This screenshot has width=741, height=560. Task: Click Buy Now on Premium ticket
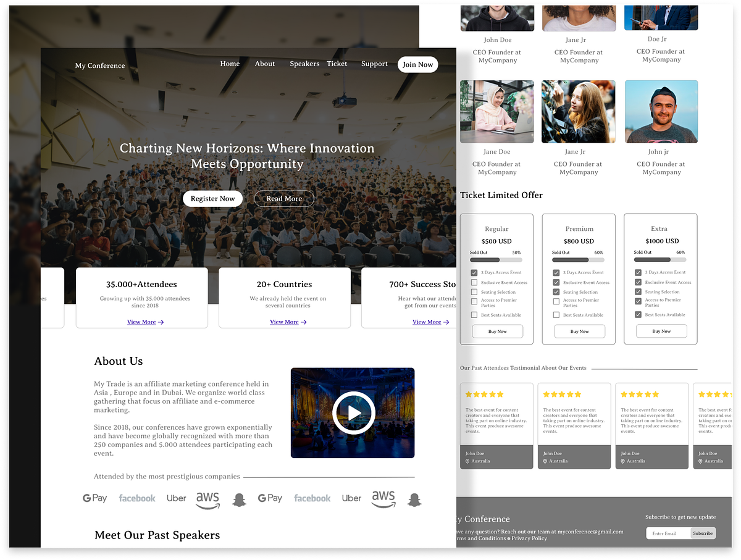579,332
